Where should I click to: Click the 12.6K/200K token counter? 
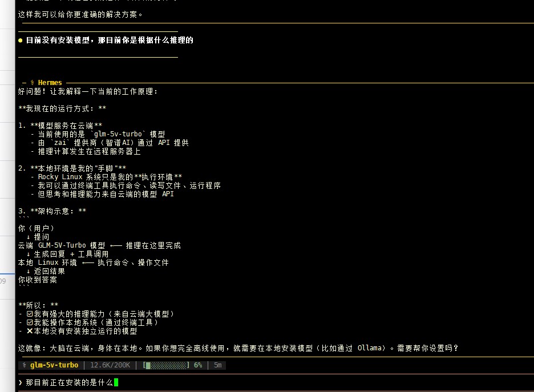click(110, 365)
